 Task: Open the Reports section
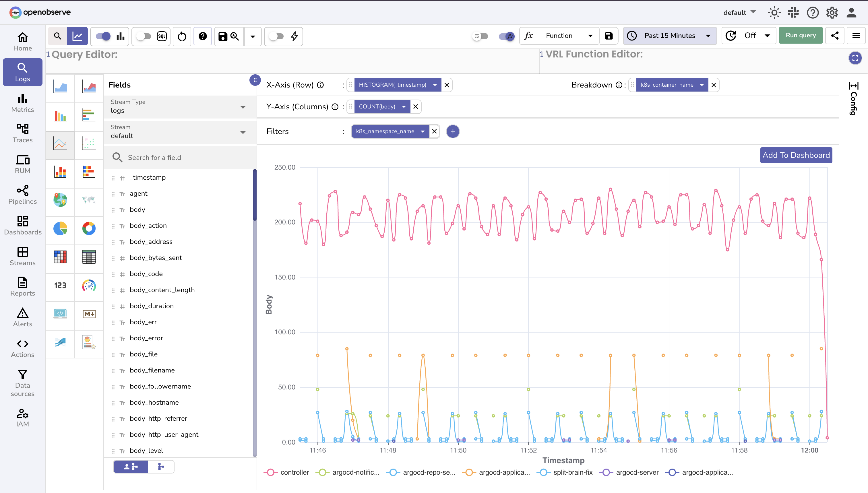click(x=22, y=287)
